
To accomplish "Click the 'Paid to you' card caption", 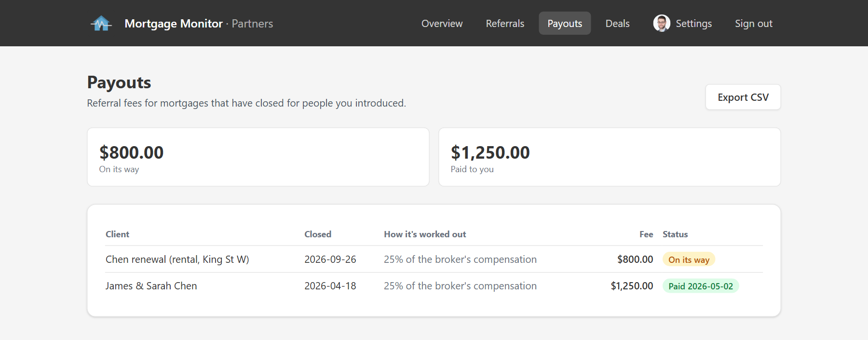I will (472, 169).
